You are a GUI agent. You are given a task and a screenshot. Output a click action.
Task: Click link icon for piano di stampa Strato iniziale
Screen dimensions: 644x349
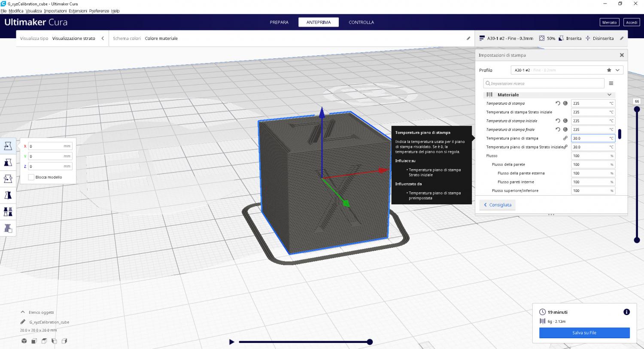click(x=566, y=147)
